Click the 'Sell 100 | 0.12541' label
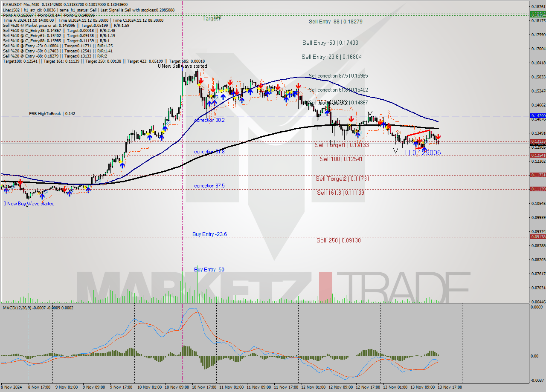The height and width of the screenshot is (392, 546). (x=341, y=159)
